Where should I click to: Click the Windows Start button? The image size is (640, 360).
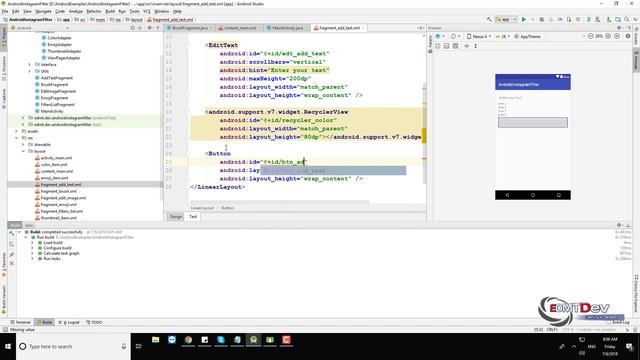(8, 346)
